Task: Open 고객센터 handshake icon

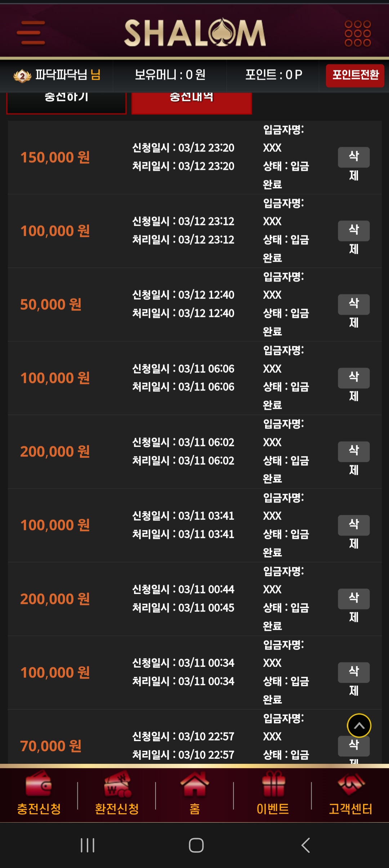Action: (x=351, y=784)
